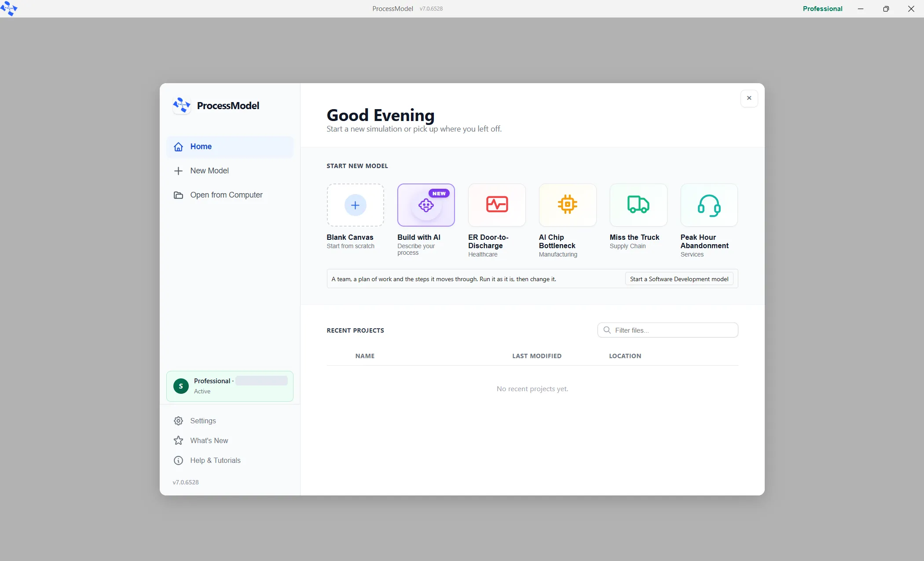This screenshot has width=924, height=561.
Task: Sort by the LOCATION column header
Action: click(x=625, y=356)
